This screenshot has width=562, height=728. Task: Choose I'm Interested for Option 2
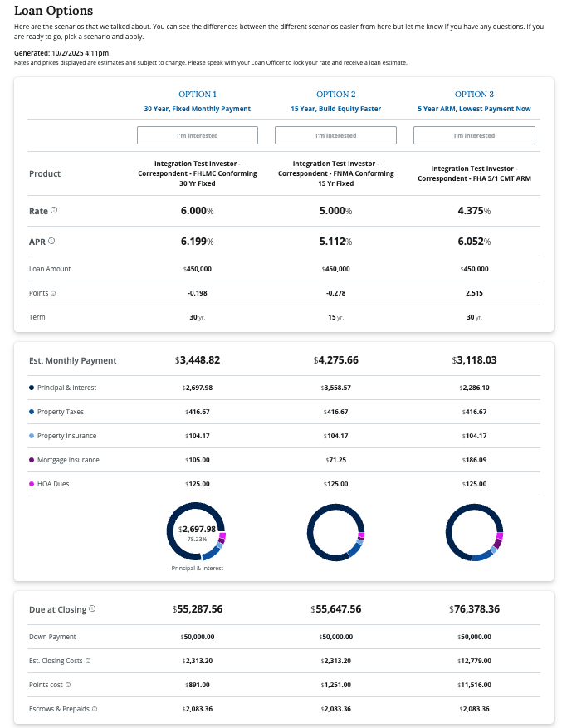[x=335, y=135]
